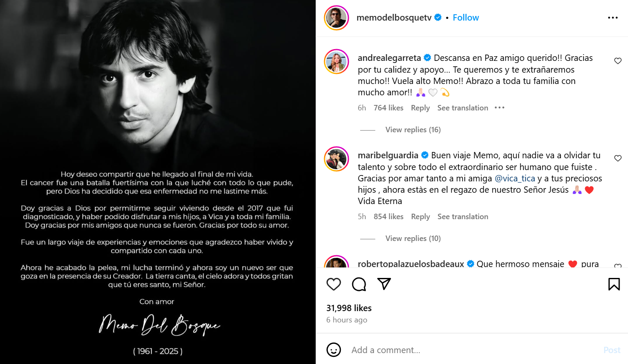Open memodelbosquetv profile avatar
The width and height of the screenshot is (628, 364).
[337, 18]
